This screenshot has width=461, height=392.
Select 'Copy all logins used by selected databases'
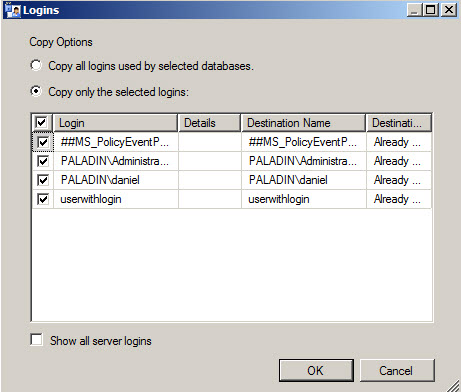pos(36,65)
